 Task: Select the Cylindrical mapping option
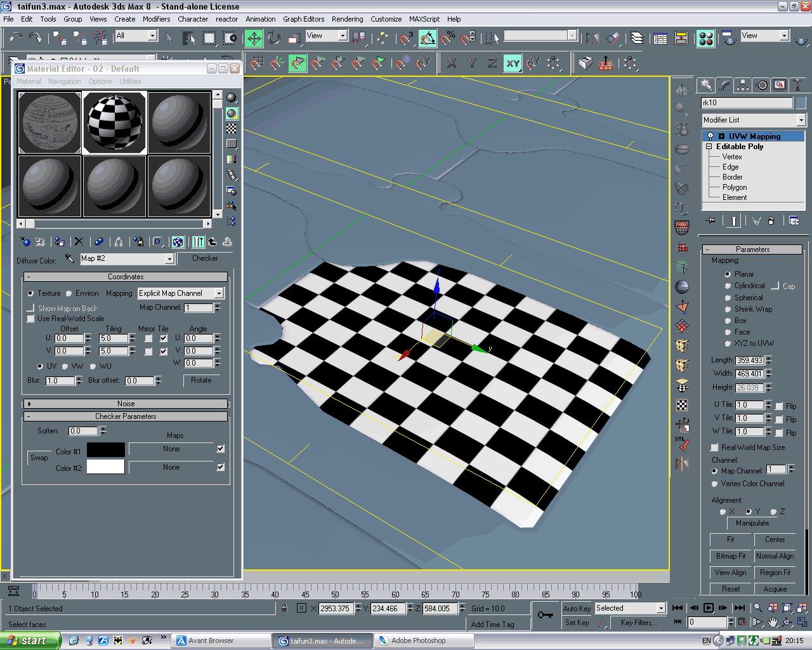pyautogui.click(x=728, y=286)
